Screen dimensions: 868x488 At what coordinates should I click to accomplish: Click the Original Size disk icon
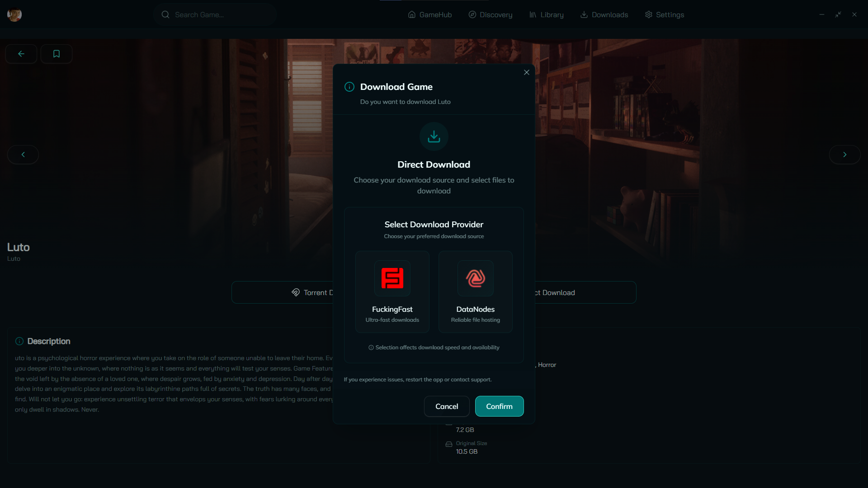(449, 444)
